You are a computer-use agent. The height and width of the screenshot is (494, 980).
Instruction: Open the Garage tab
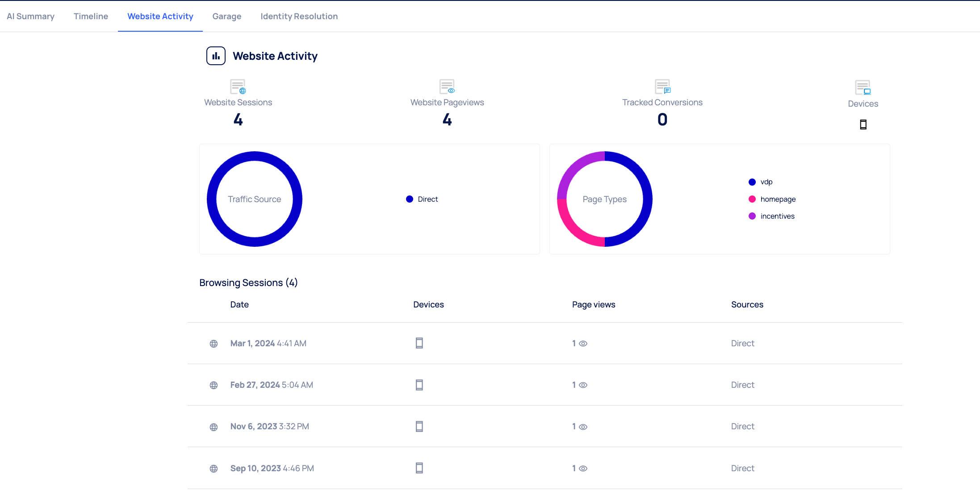pos(226,17)
